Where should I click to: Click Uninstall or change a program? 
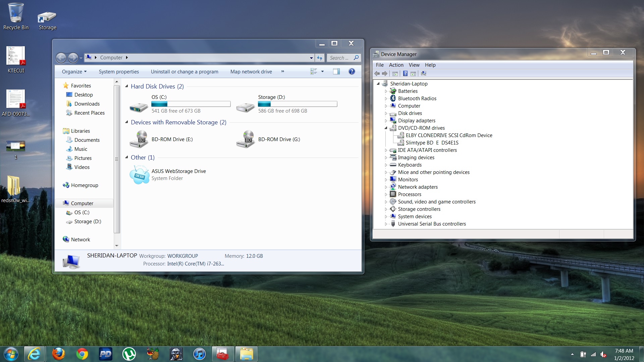[x=184, y=72]
